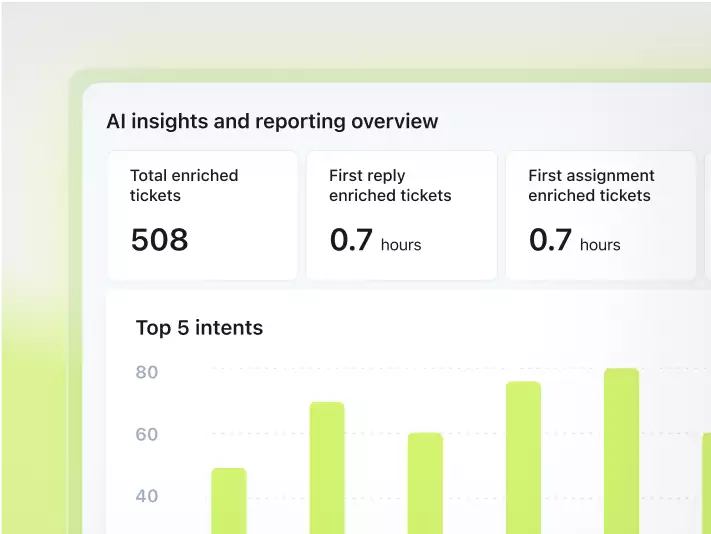Click the 0.7 hours value under First assignment

pyautogui.click(x=575, y=240)
